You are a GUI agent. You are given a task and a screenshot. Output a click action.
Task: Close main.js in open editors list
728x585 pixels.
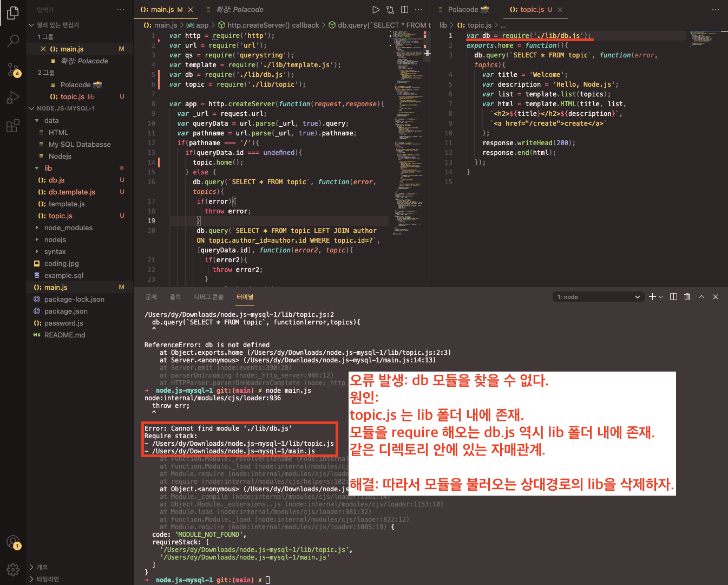[x=43, y=49]
